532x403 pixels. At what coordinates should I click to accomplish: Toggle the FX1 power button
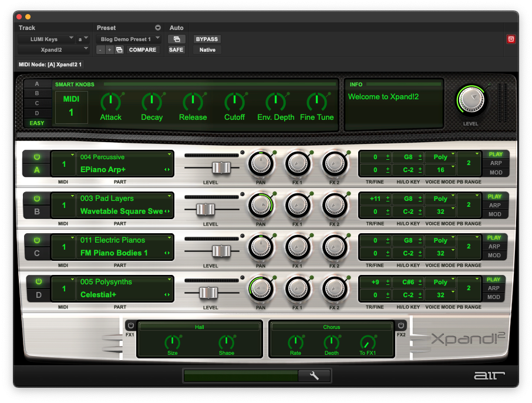point(130,325)
